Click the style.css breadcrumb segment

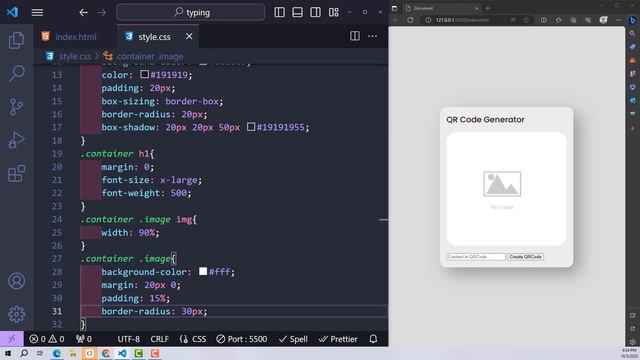click(74, 56)
